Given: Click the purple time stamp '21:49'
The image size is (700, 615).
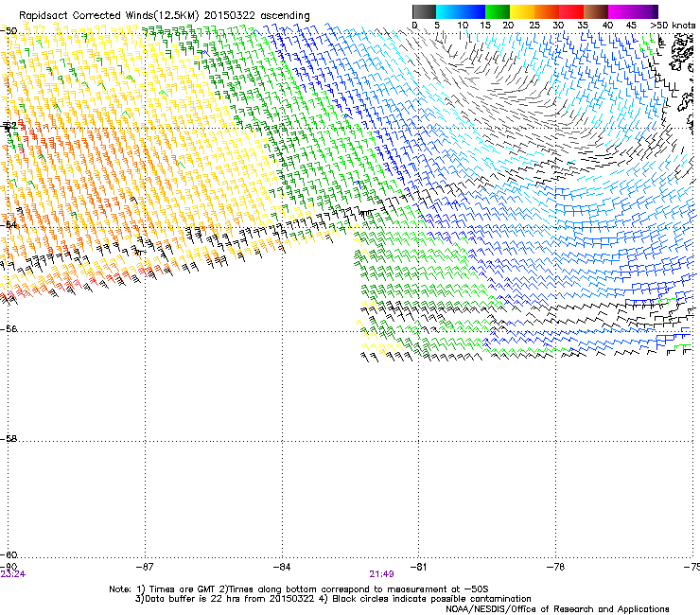Looking at the screenshot, I should coord(382,574).
